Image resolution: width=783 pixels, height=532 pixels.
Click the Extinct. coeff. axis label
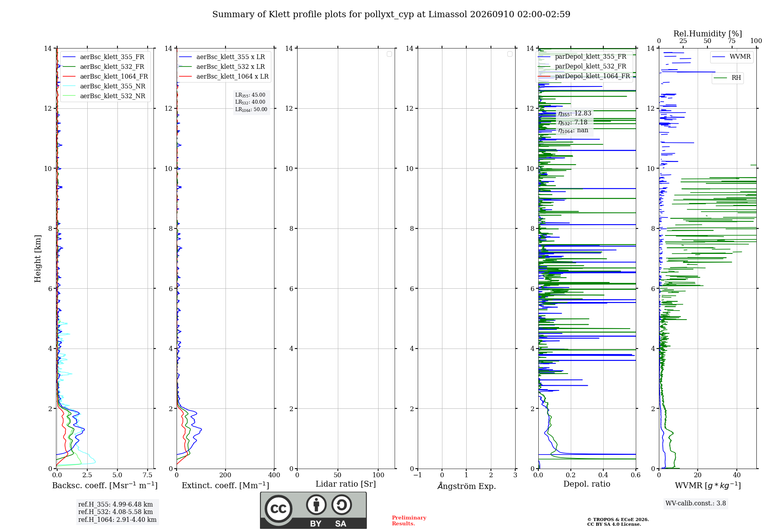tap(226, 485)
